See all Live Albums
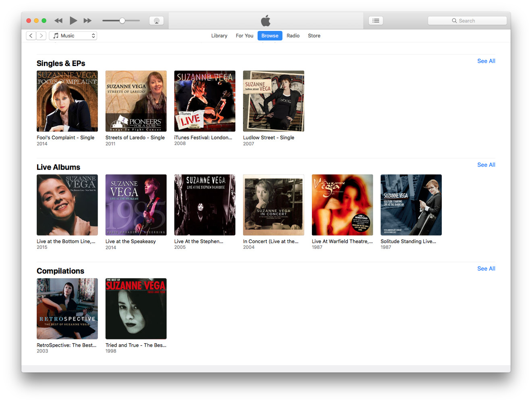Viewport: 532px width, 403px height. click(486, 165)
